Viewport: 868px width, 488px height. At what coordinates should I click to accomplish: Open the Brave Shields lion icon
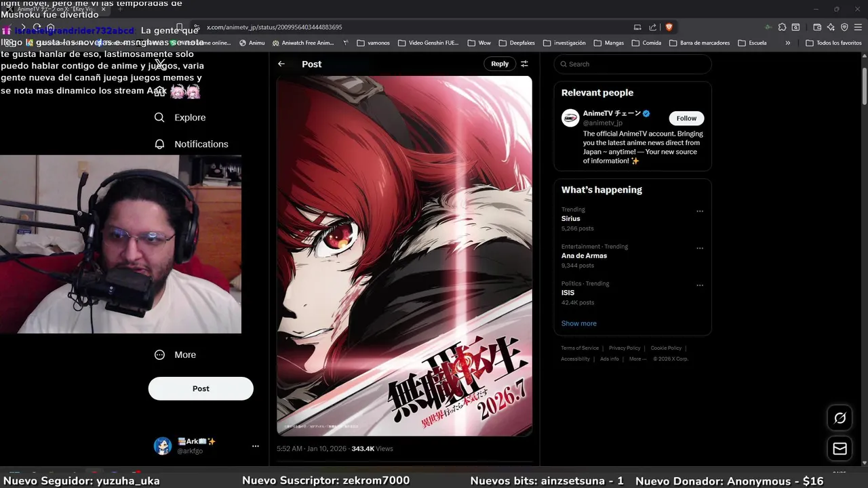(669, 27)
